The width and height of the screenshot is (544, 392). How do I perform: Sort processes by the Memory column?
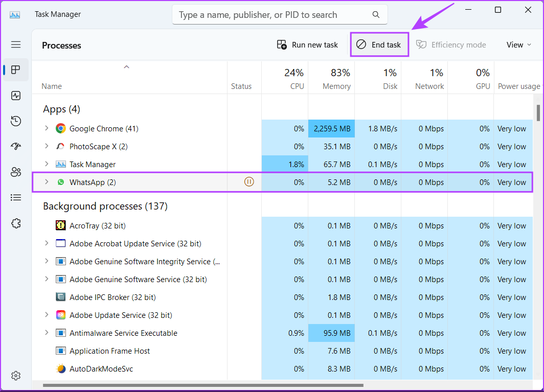(x=336, y=77)
